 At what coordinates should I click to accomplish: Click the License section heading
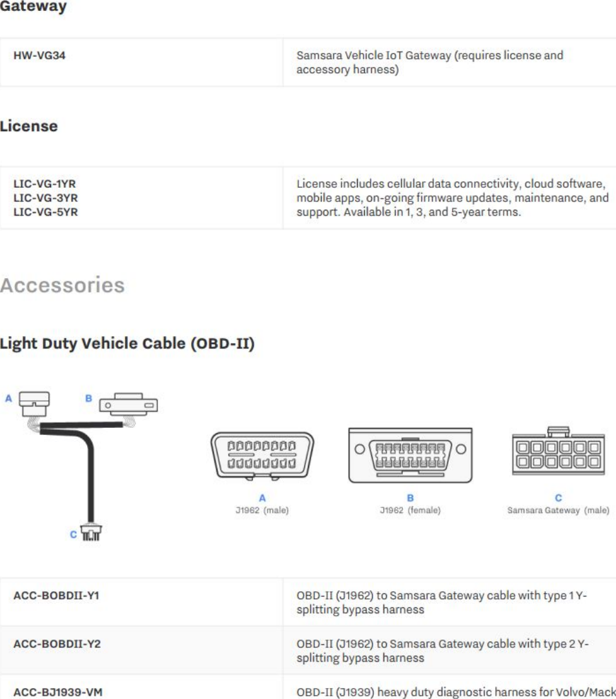[29, 126]
